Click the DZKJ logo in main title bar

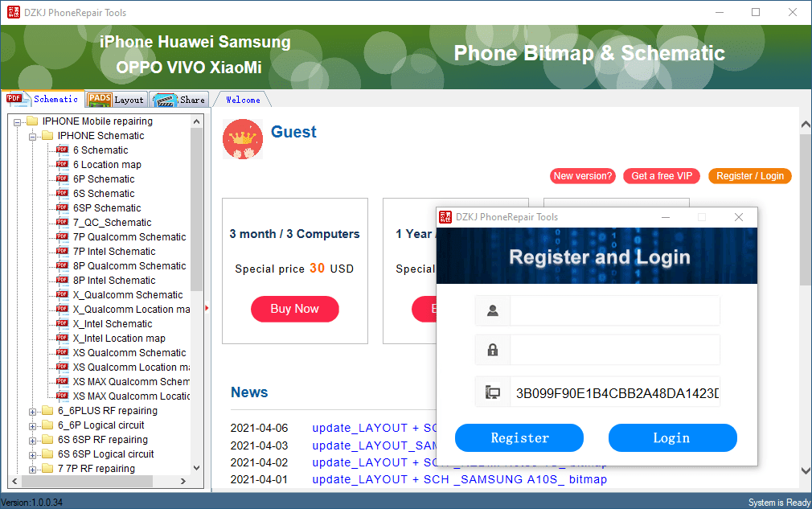pos(14,12)
